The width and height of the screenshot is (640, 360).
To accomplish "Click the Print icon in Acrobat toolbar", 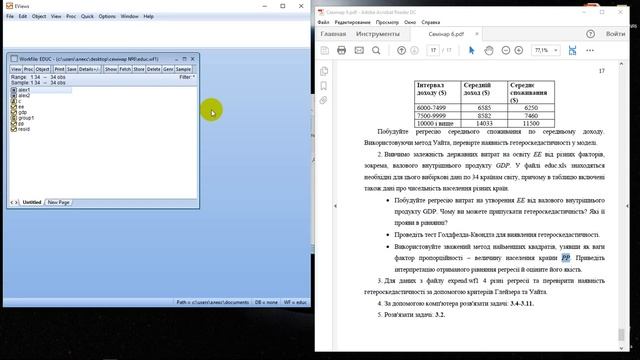I will point(342,50).
